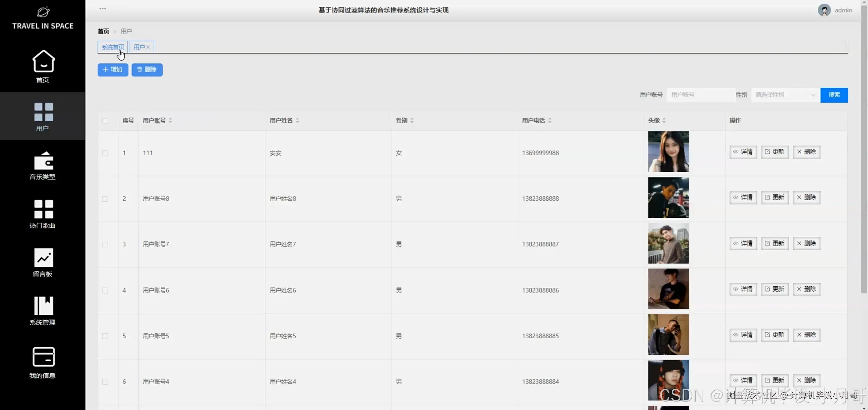This screenshot has width=868, height=410.
Task: Sort the table by 用户电话 column
Action: (x=550, y=120)
